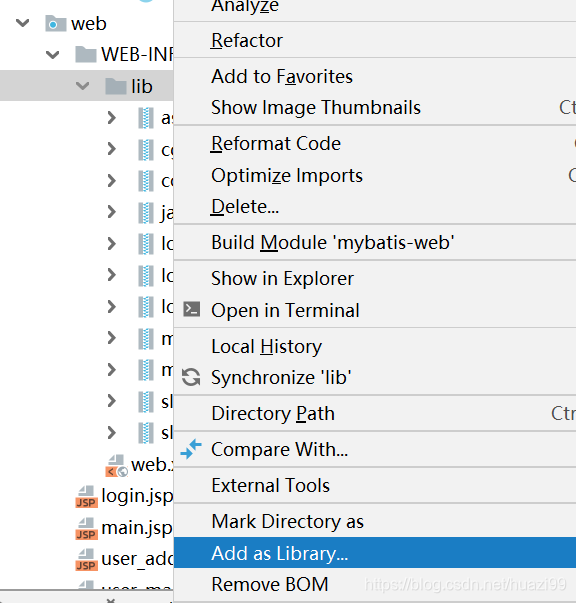
Task: Collapse the WEB-INF folder chevron
Action: tap(53, 55)
